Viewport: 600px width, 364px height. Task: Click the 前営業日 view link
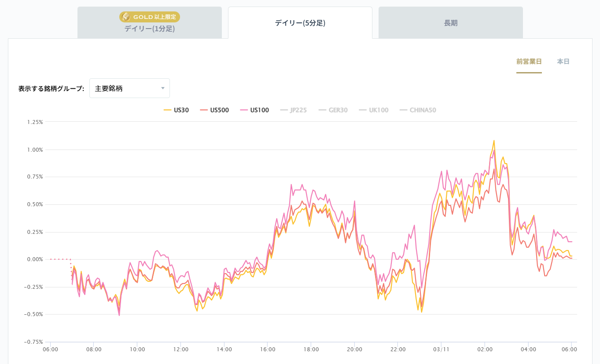click(529, 62)
